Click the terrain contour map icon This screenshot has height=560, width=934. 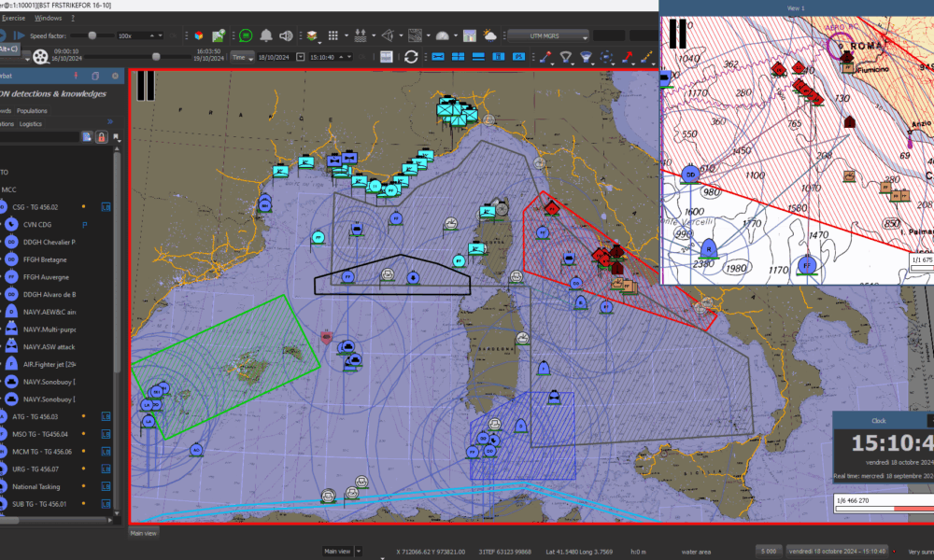coord(416,35)
